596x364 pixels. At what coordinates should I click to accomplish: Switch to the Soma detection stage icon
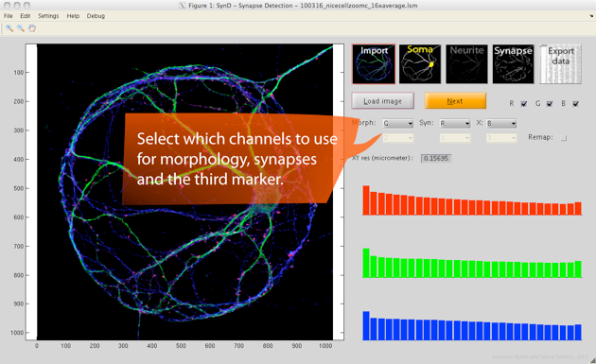point(420,64)
